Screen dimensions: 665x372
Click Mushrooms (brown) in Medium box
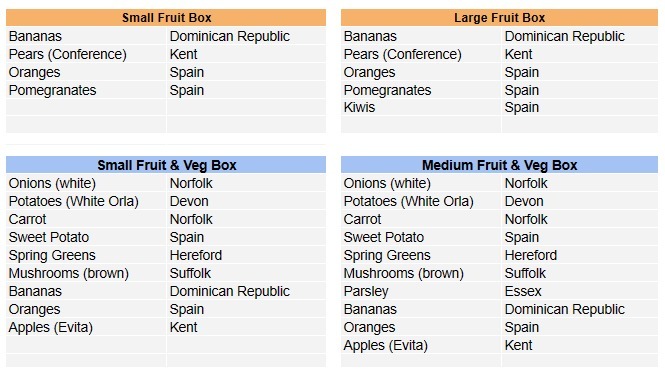tap(421, 274)
